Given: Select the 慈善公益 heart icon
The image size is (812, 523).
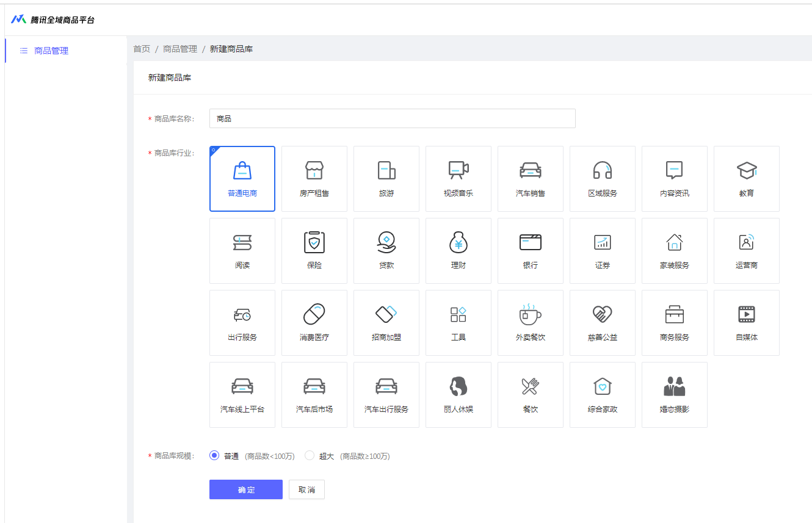Looking at the screenshot, I should point(603,314).
